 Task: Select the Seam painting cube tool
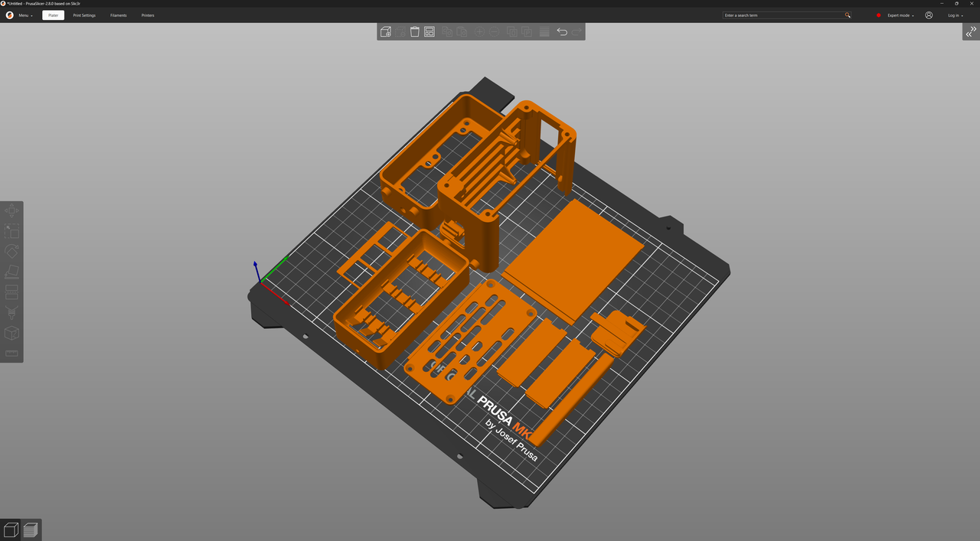click(11, 333)
